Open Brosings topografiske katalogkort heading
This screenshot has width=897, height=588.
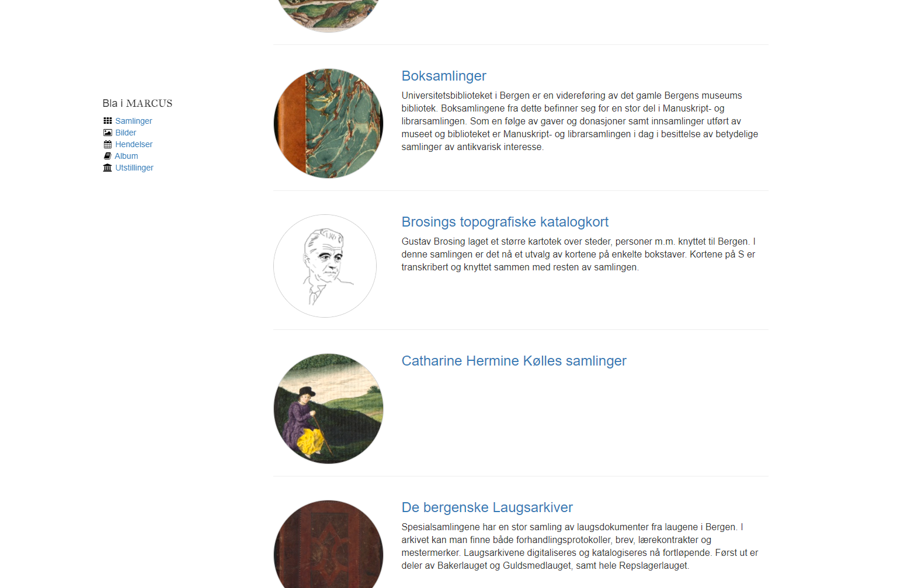tap(505, 222)
